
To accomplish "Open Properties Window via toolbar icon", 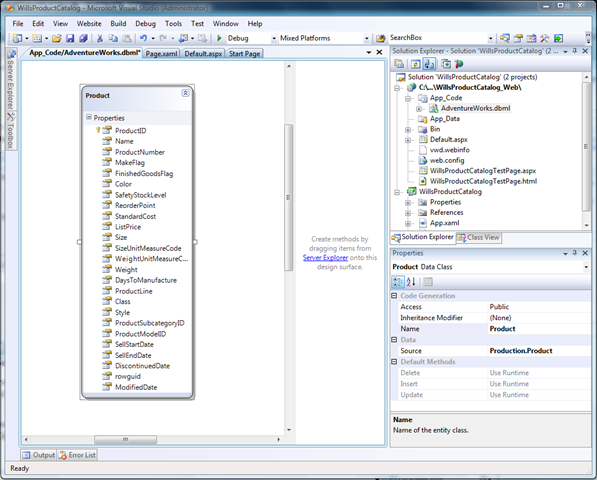I will [518, 38].
